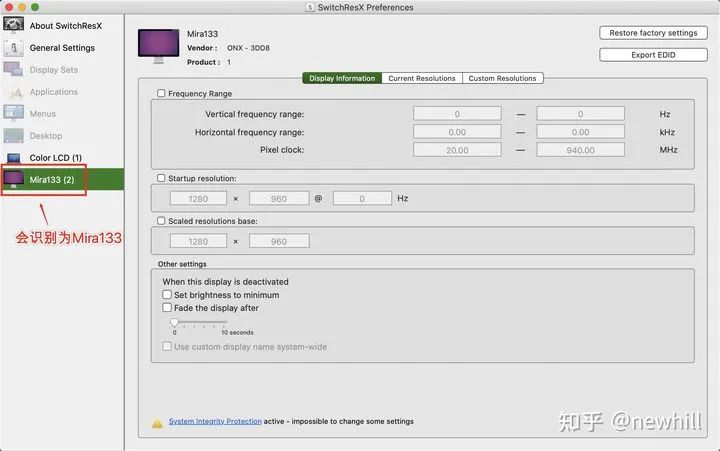Toggle the Startup resolution checkbox
Image resolution: width=720 pixels, height=451 pixels.
(162, 178)
